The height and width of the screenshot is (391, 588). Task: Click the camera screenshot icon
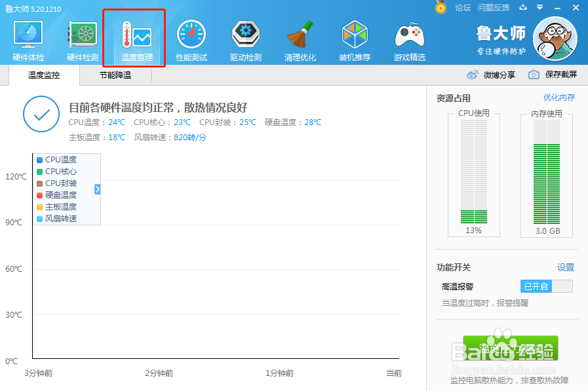tap(534, 75)
